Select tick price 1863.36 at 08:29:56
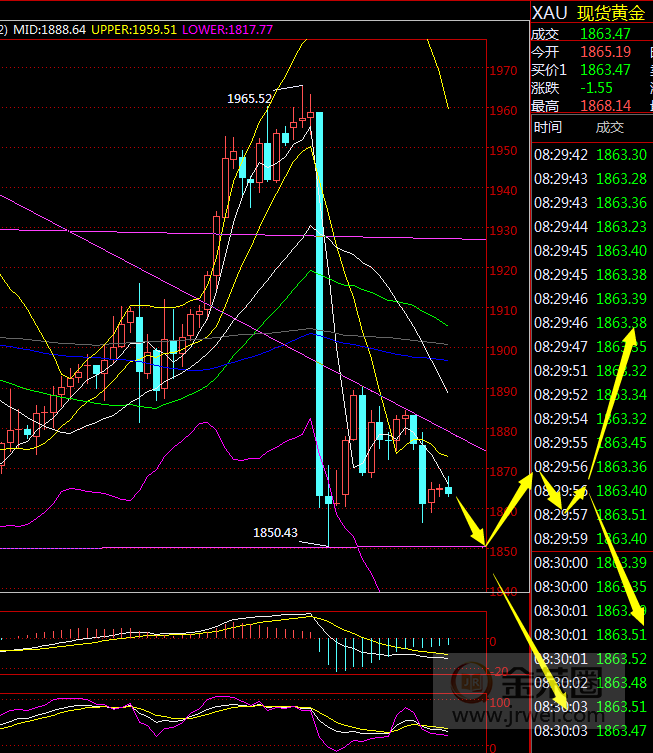The height and width of the screenshot is (753, 653). (622, 467)
